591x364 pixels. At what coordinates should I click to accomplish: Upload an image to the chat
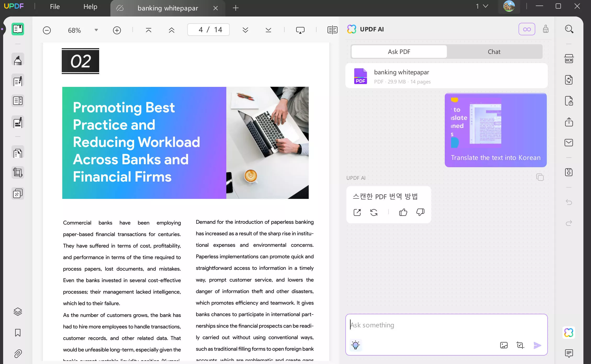click(x=504, y=345)
